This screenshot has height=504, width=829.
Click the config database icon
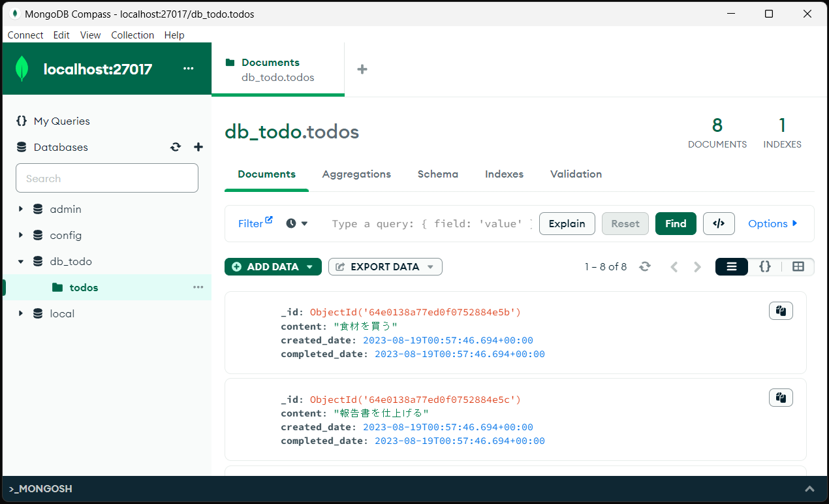(38, 235)
